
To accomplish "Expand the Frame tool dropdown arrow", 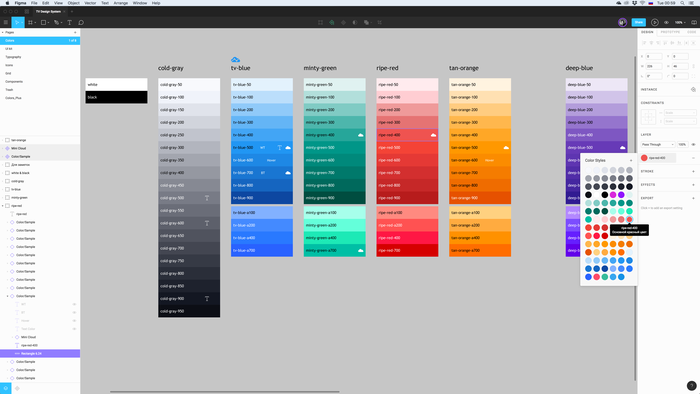I will pyautogui.click(x=35, y=22).
